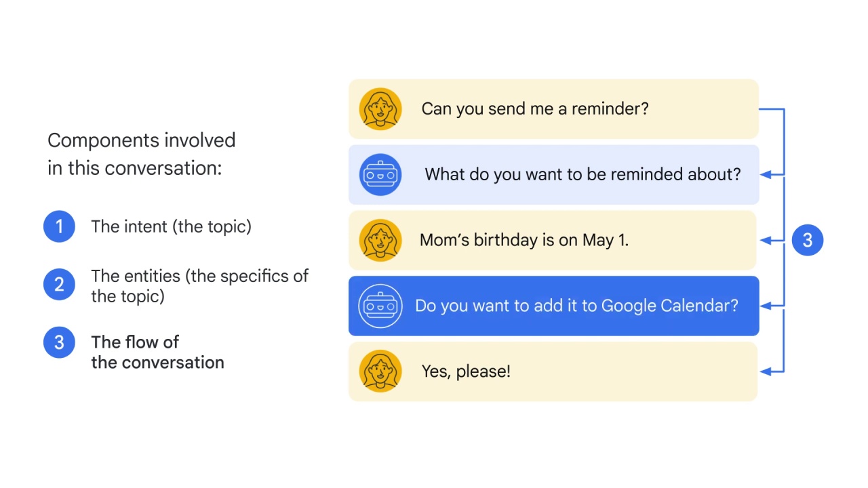Select the user avatar next to "Mom's birthday is on May 1."
The height and width of the screenshot is (488, 868).
coord(380,241)
